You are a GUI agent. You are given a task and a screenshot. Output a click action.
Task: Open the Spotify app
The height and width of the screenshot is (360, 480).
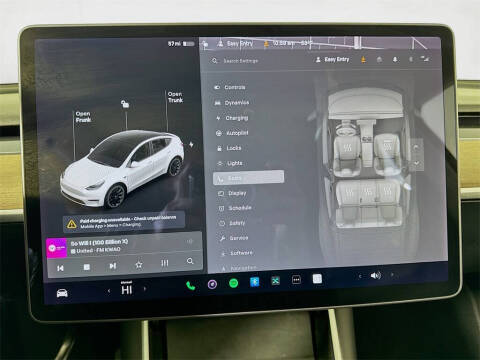(234, 283)
